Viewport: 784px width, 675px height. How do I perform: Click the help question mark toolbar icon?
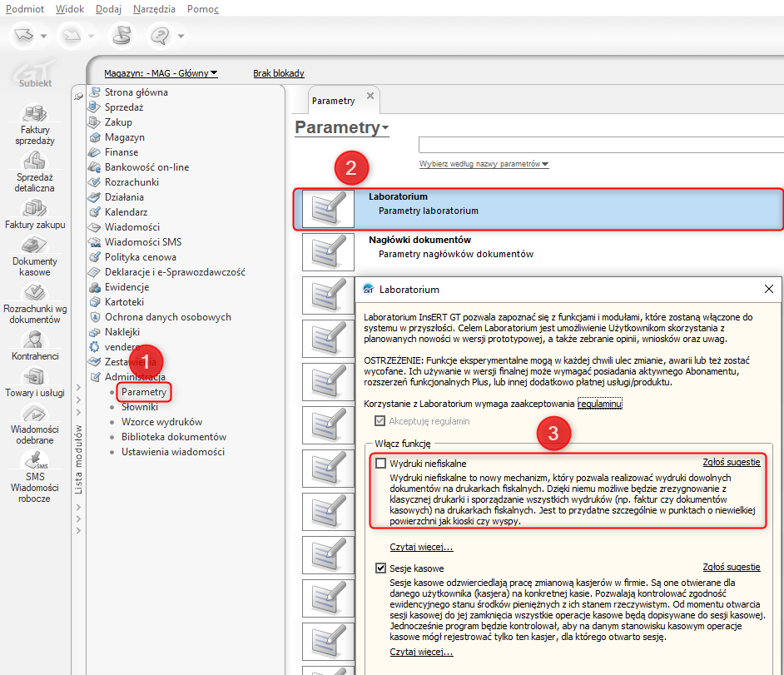(160, 36)
